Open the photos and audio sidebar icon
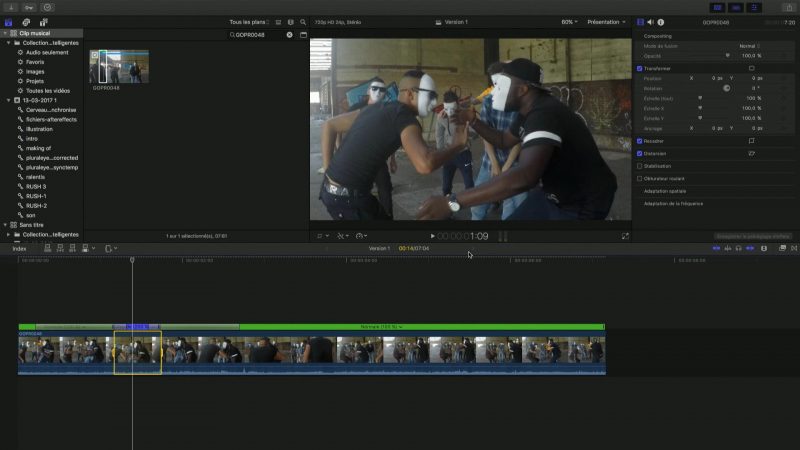800x450 pixels. click(x=26, y=22)
